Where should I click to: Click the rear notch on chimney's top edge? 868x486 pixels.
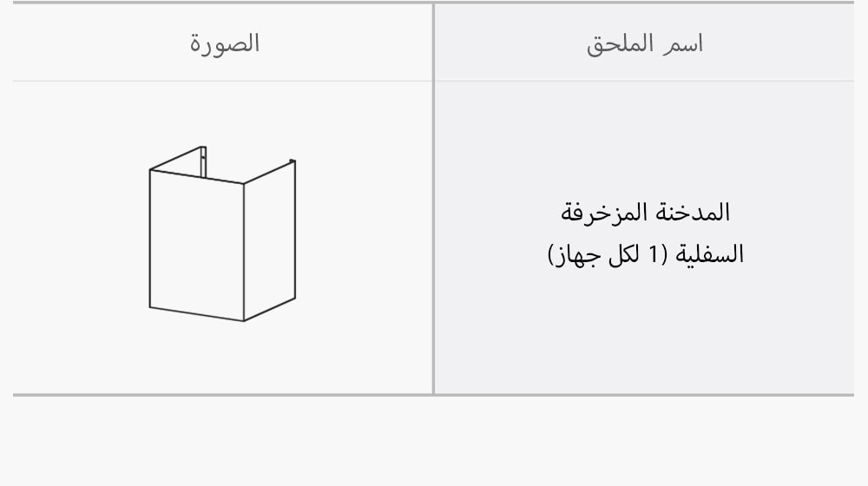(202, 154)
